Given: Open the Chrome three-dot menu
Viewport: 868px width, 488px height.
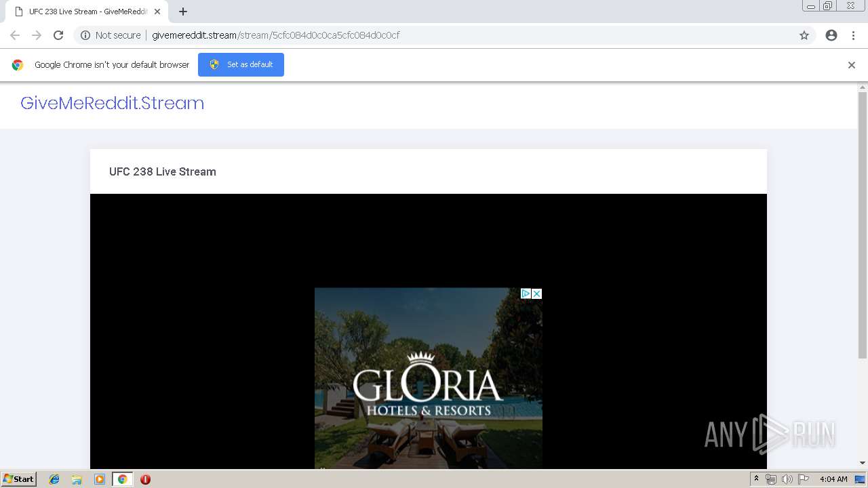Looking at the screenshot, I should pos(853,35).
